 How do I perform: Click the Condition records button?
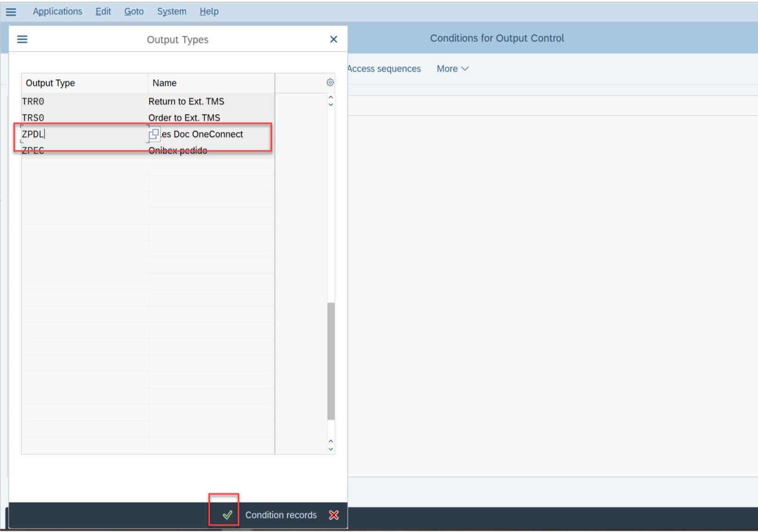click(281, 515)
